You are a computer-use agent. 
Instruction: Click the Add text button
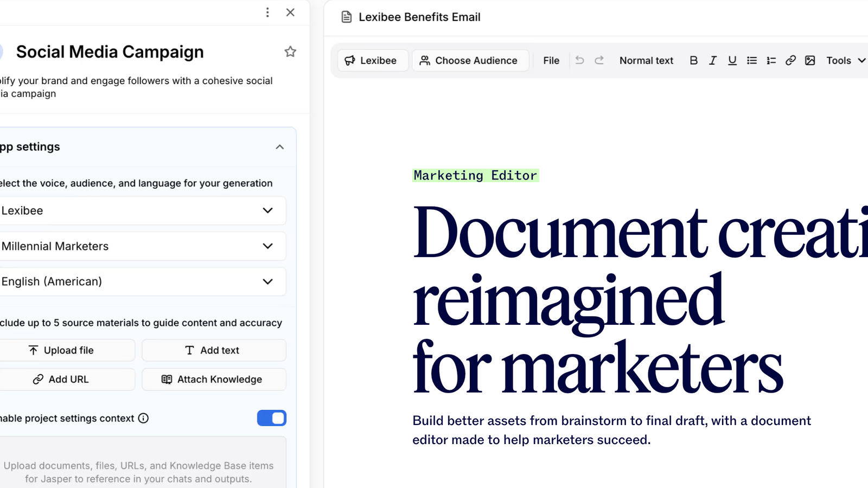214,350
